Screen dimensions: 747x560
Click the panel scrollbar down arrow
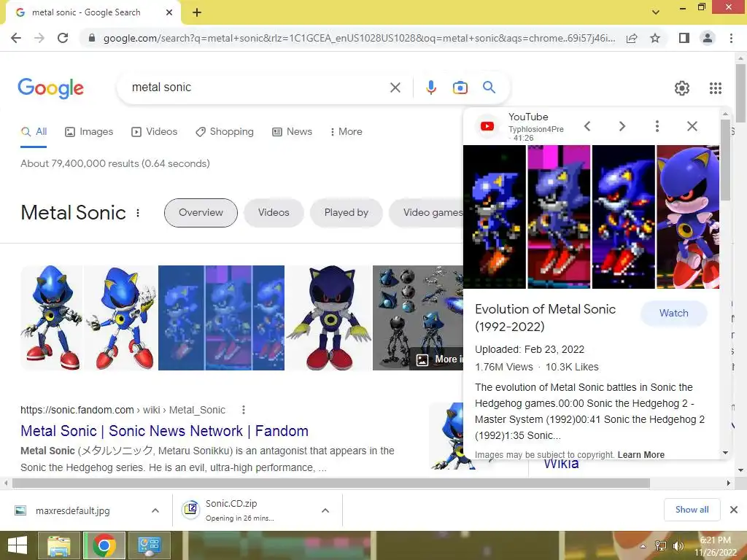click(725, 453)
